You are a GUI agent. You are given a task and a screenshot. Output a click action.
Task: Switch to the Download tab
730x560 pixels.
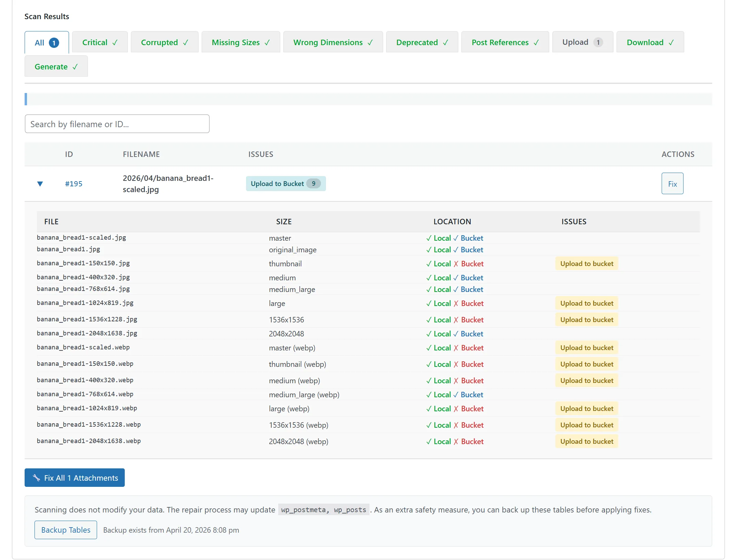[x=650, y=42]
